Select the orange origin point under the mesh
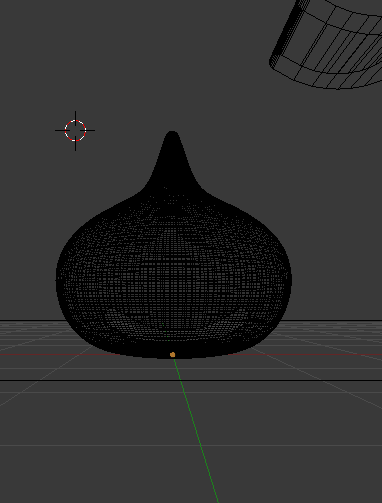 coord(172,355)
